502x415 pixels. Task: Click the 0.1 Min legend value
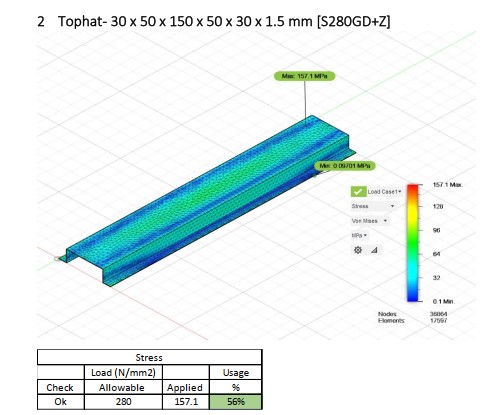tap(443, 302)
